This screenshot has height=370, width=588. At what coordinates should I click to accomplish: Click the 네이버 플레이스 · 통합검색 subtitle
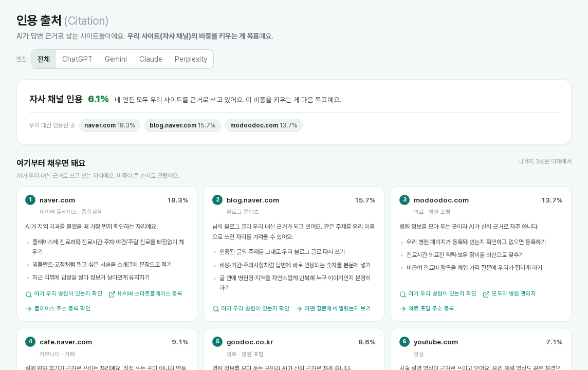click(x=70, y=212)
